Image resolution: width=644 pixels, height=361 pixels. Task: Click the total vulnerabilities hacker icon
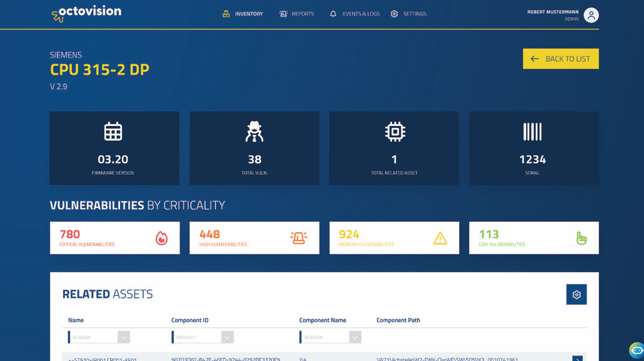point(254,132)
